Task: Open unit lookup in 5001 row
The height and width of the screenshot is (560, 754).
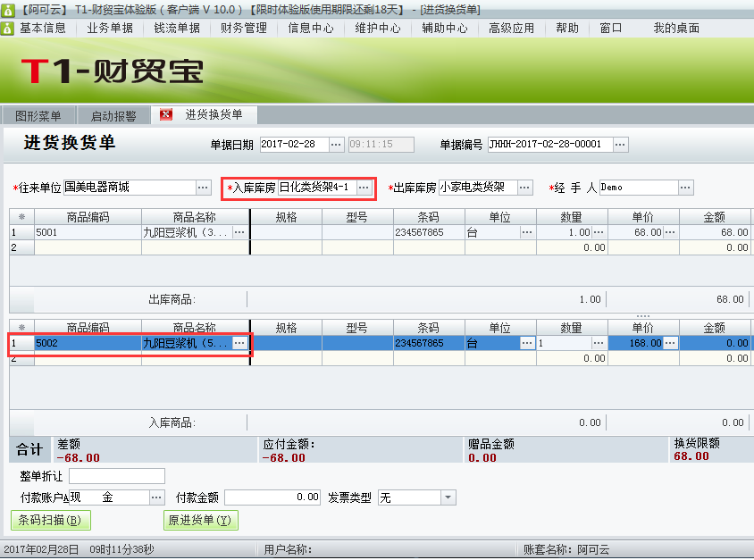Action: [x=527, y=232]
